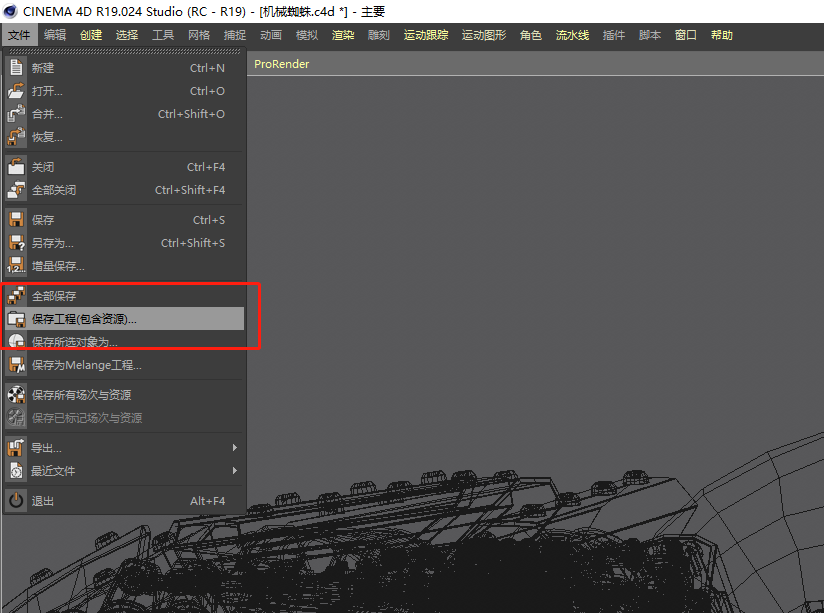This screenshot has width=824, height=613.
Task: Choose 合并... with Ctrl+Shift+O
Action: click(125, 114)
